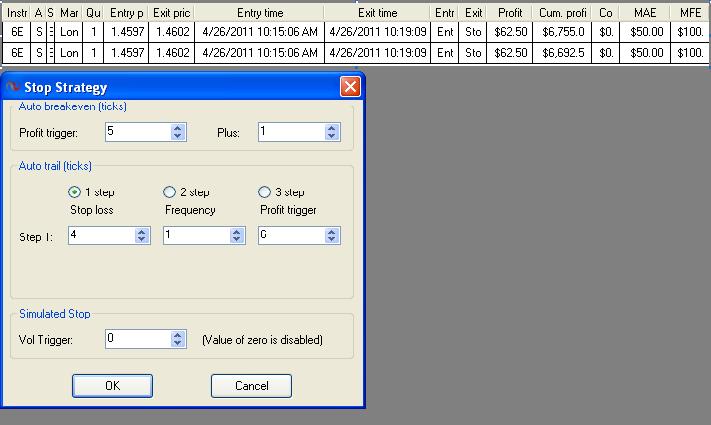The width and height of the screenshot is (711, 425).
Task: Select cumulative profit cell $6,755.0
Action: pyautogui.click(x=562, y=32)
